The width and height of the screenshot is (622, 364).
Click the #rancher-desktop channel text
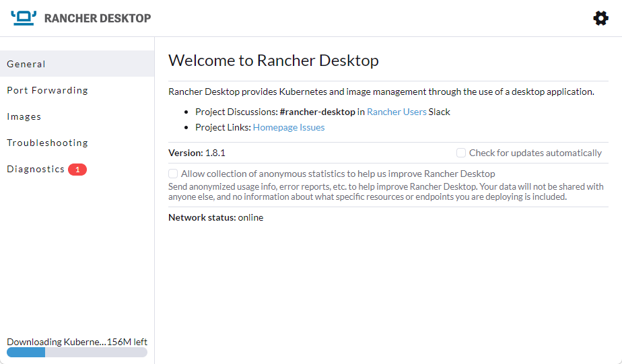317,112
